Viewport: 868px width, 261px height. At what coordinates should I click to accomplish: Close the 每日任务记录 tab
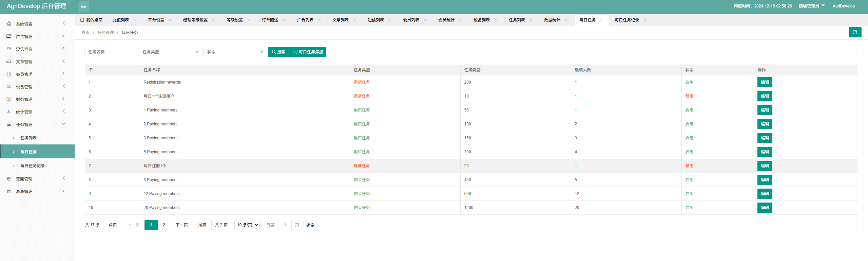(645, 20)
